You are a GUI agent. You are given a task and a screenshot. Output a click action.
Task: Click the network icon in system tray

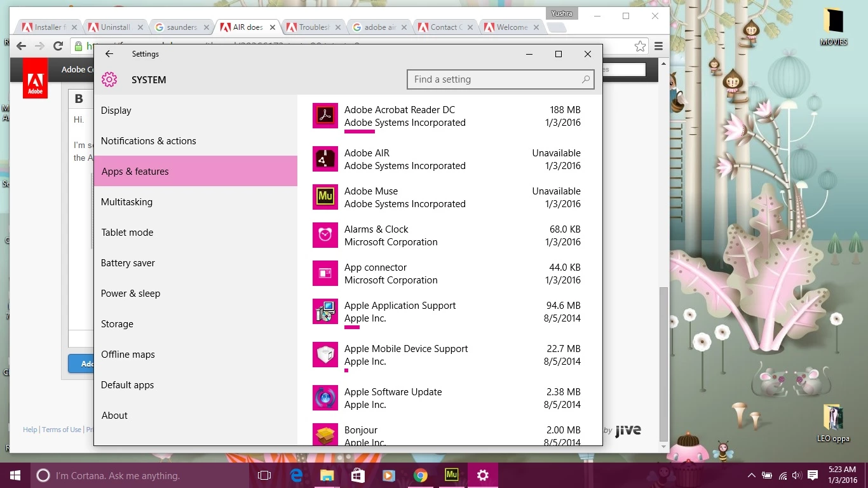783,475
